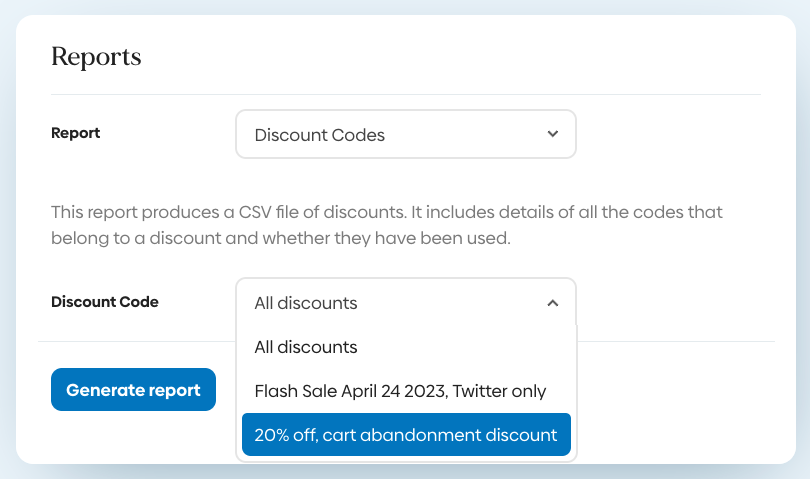Click description line mentioning CSV file
The height and width of the screenshot is (479, 810).
pyautogui.click(x=387, y=213)
